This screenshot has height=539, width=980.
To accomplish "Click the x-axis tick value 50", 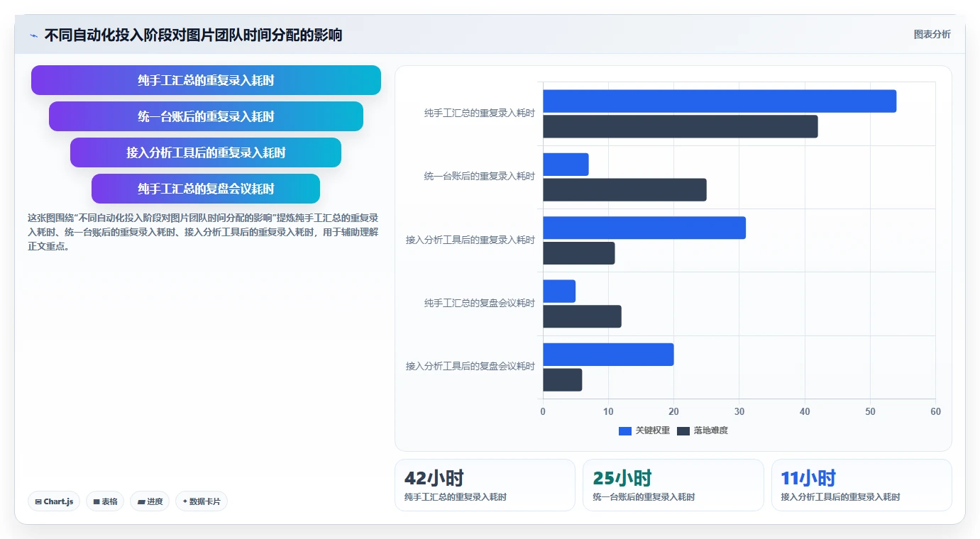I will 870,411.
